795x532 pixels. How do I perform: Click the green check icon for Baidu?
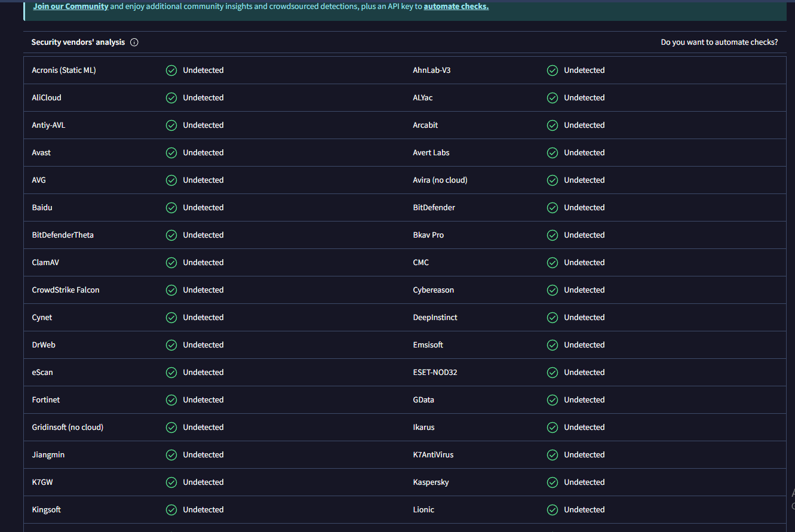coord(171,208)
